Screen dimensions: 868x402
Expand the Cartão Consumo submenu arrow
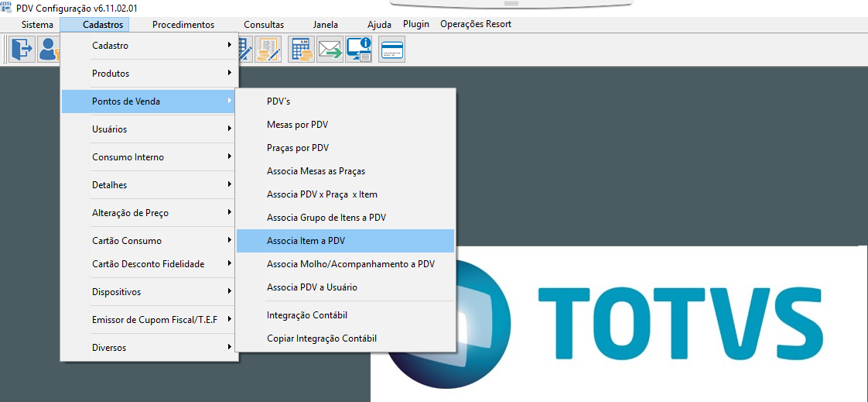point(229,241)
